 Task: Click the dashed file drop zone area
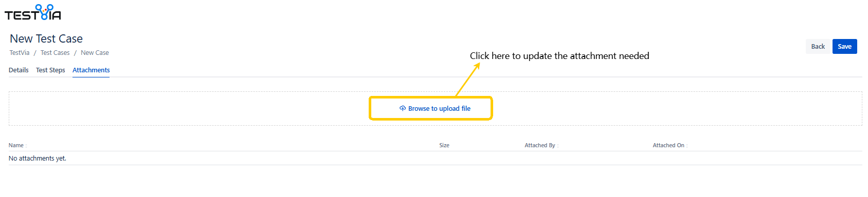point(435,108)
